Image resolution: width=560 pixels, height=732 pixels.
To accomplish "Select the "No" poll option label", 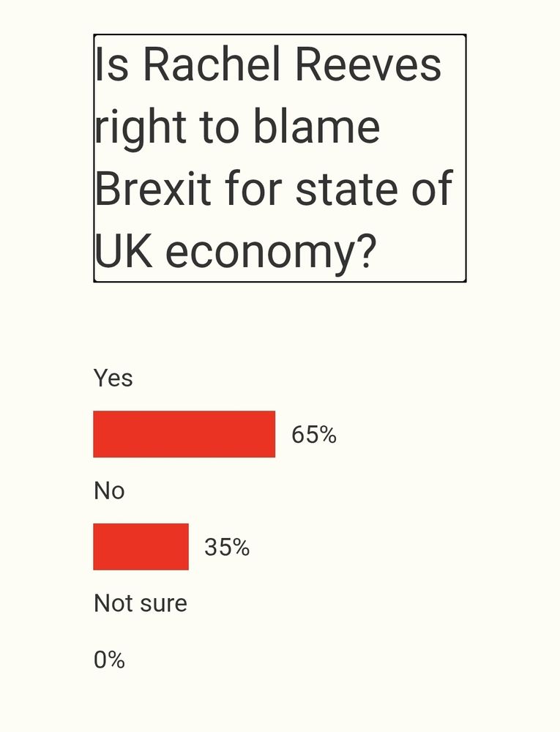I will (x=109, y=490).
